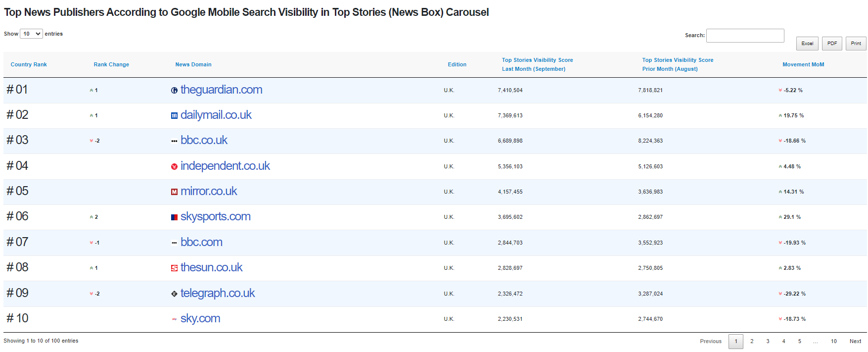The width and height of the screenshot is (868, 352).
Task: Select pagination page 1
Action: 736,342
